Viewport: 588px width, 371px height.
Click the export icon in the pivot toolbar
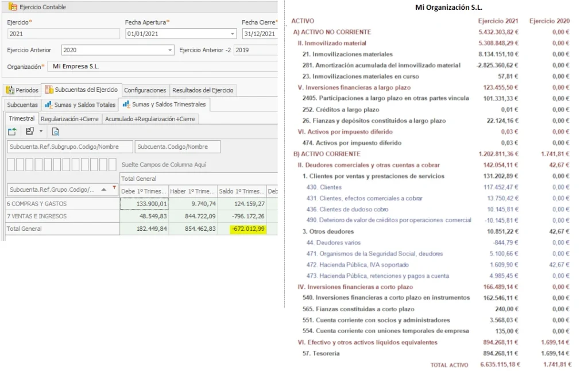(x=12, y=132)
